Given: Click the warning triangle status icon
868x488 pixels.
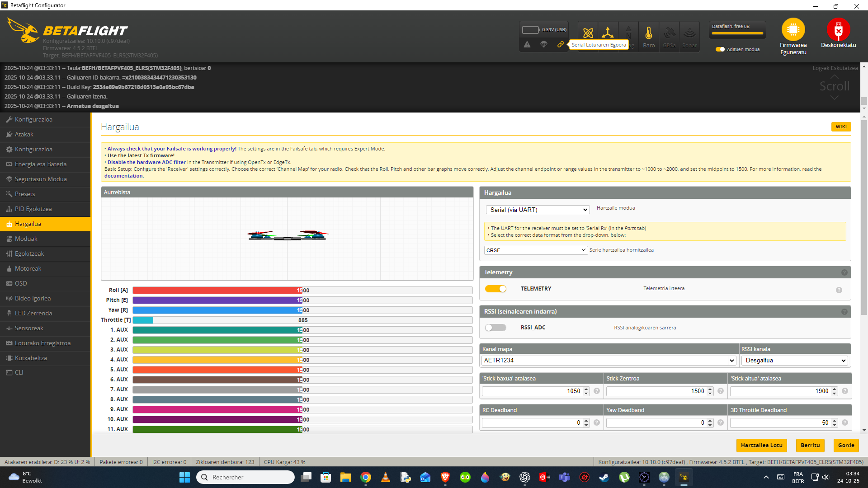Looking at the screenshot, I should 527,44.
